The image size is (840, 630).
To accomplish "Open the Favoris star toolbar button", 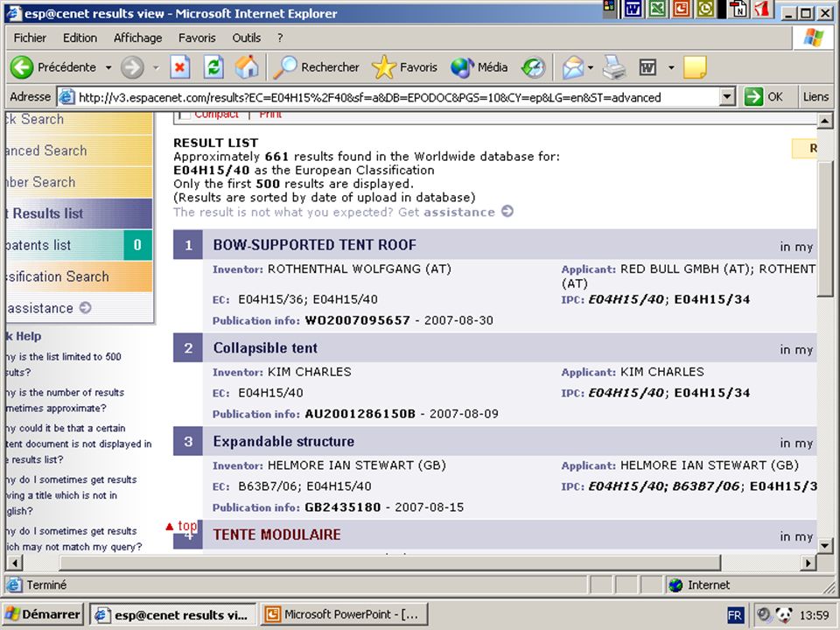I will point(405,67).
